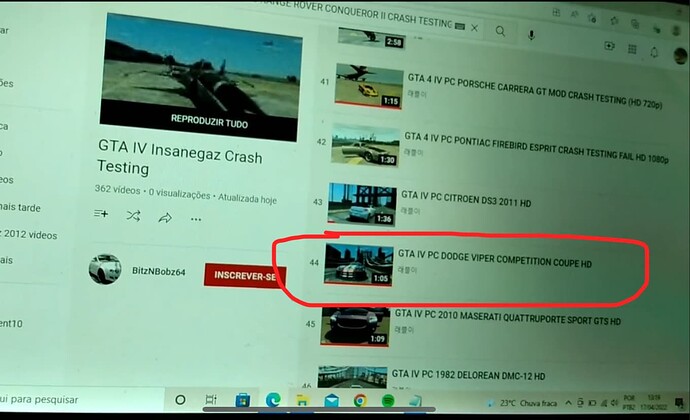
Task: Share the playlist using arrow icon
Action: pyautogui.click(x=165, y=217)
